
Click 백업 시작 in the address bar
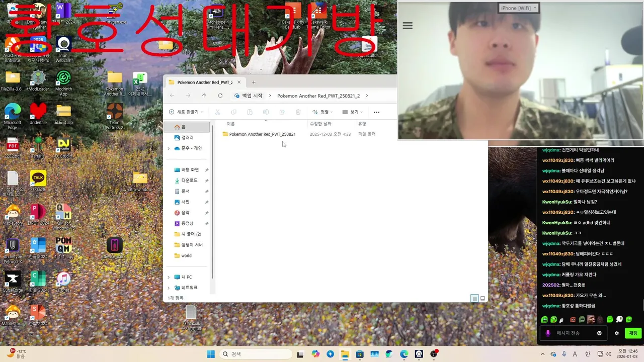249,96
